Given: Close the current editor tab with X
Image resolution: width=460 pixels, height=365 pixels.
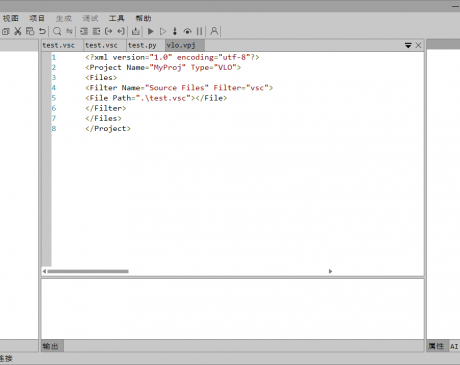Looking at the screenshot, I should pyautogui.click(x=418, y=45).
